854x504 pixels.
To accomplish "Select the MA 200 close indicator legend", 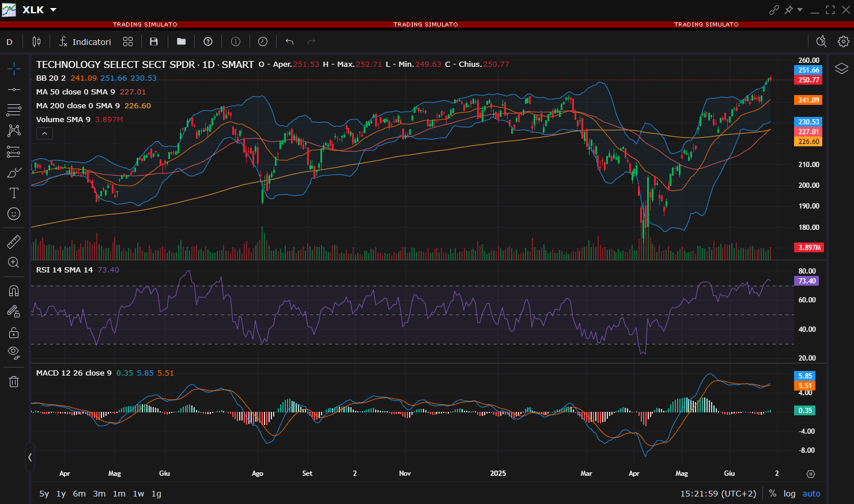I will pyautogui.click(x=78, y=106).
